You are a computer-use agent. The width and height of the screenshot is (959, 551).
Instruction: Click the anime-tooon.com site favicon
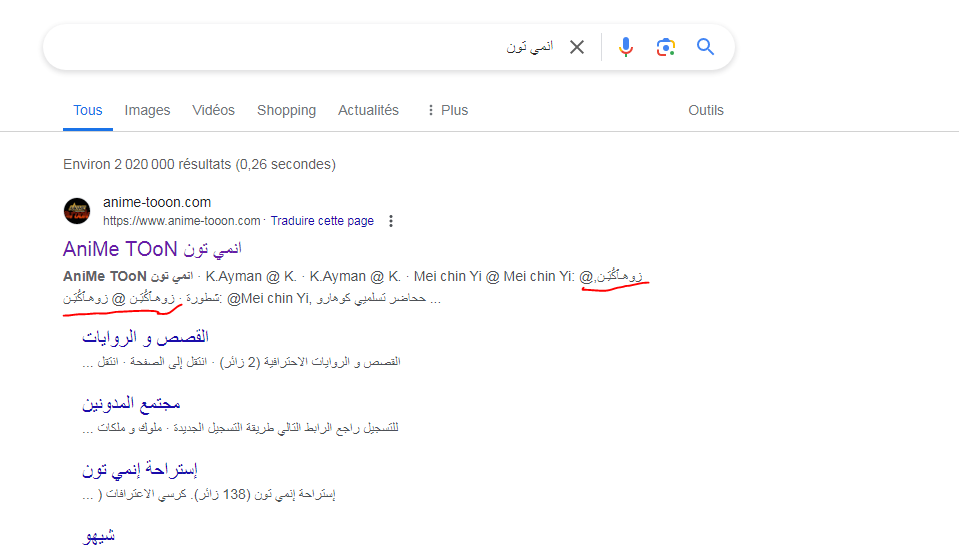point(77,211)
